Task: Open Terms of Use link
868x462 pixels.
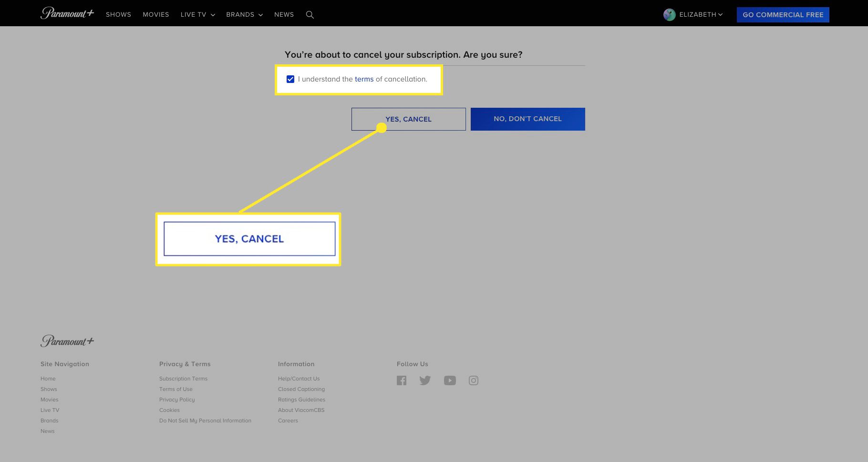Action: (x=176, y=389)
